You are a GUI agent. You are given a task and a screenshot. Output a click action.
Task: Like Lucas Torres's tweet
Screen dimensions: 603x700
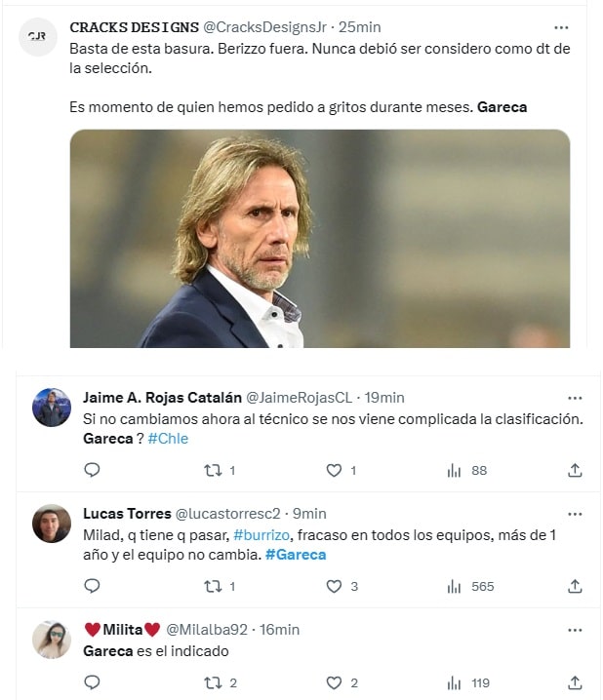(x=334, y=586)
